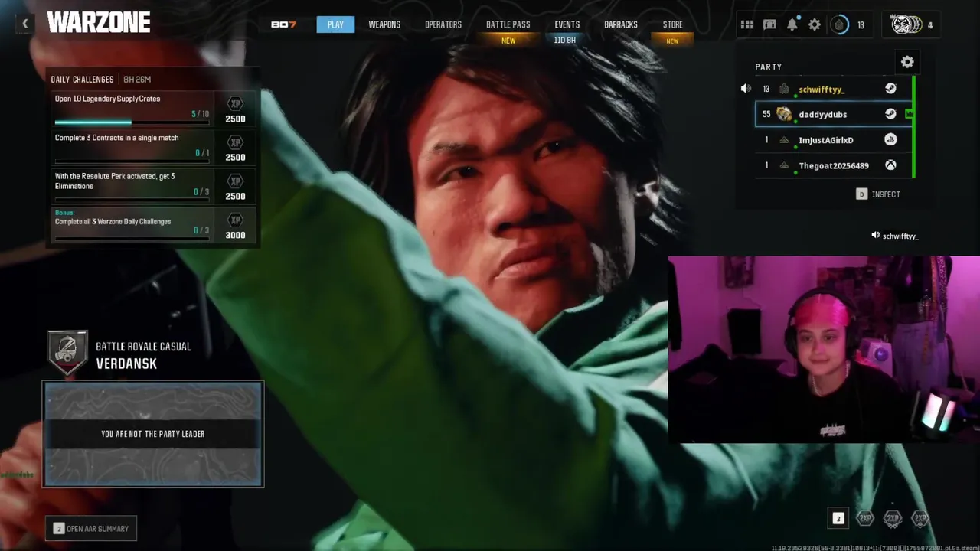Open notifications bell icon
Viewport: 980px width, 551px height.
click(x=792, y=24)
